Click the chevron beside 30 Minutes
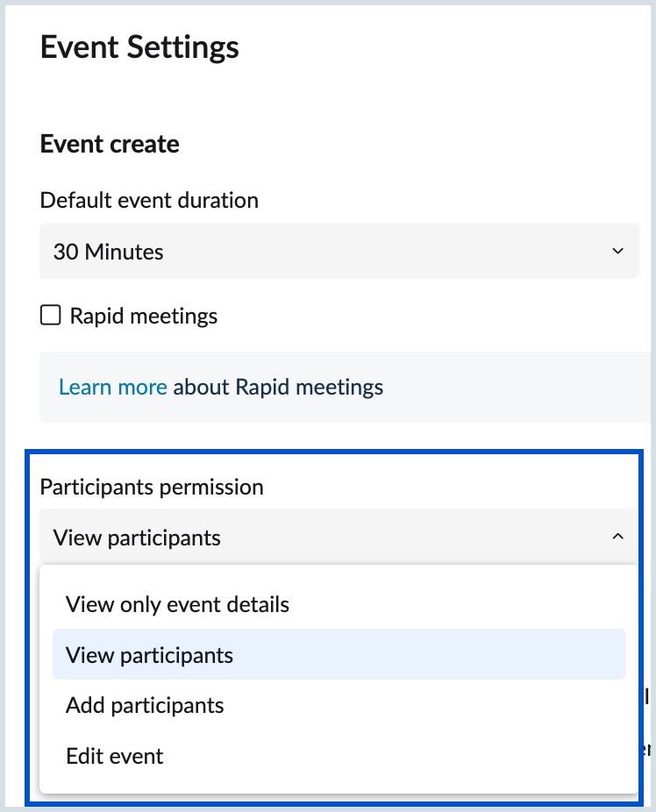Image resolution: width=656 pixels, height=812 pixels. coord(617,252)
